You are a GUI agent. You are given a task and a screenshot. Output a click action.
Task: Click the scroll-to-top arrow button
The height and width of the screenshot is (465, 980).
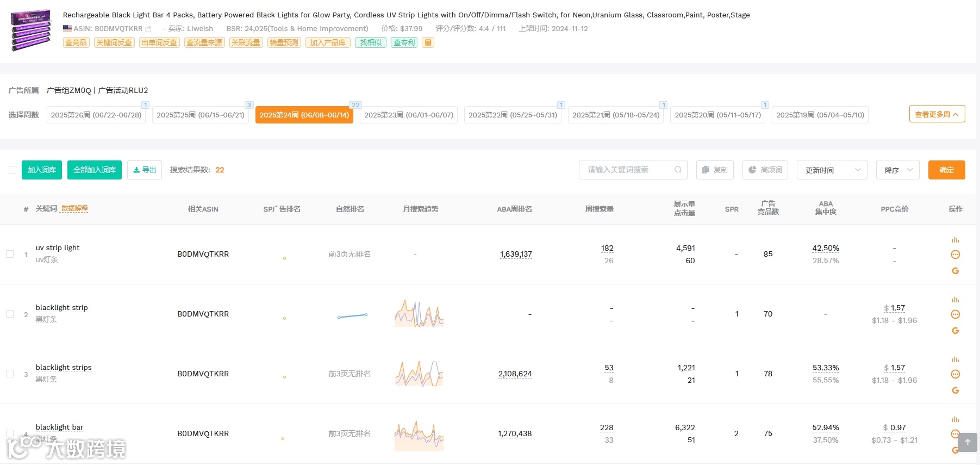click(967, 442)
